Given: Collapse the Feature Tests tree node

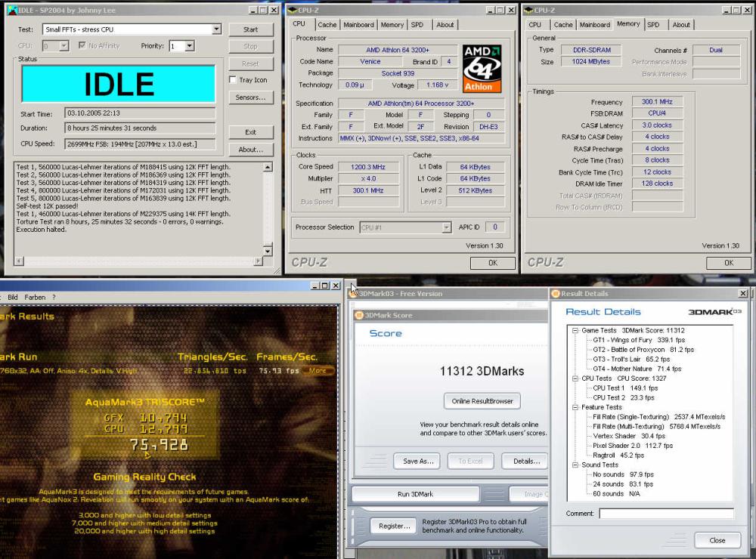Looking at the screenshot, I should click(x=575, y=407).
